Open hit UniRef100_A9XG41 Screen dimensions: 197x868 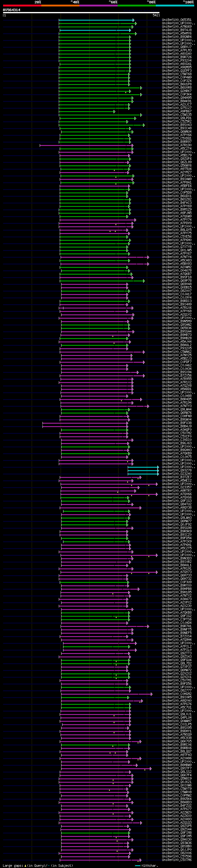pyautogui.click(x=177, y=64)
